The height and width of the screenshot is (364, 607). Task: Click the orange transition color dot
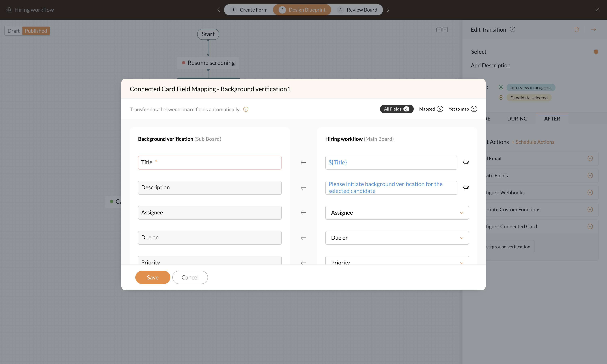[596, 52]
